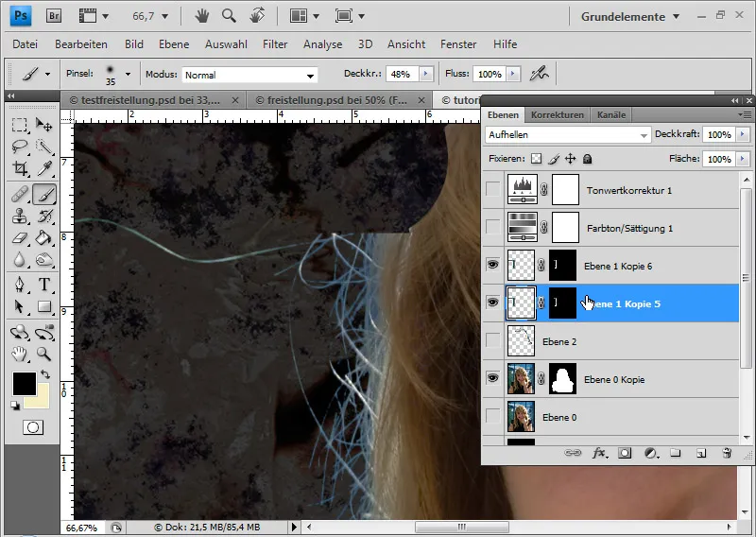Launch Adobe Bridge

(54, 16)
